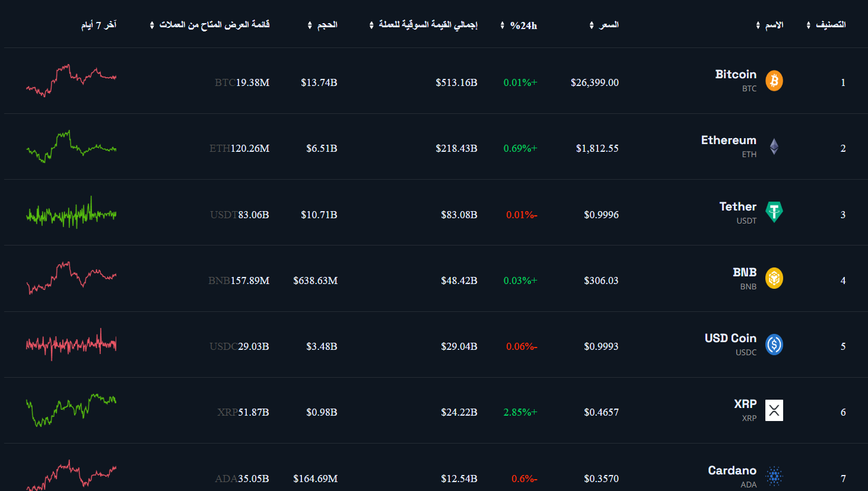
Task: Sort by the الاسم name column header
Action: point(770,25)
